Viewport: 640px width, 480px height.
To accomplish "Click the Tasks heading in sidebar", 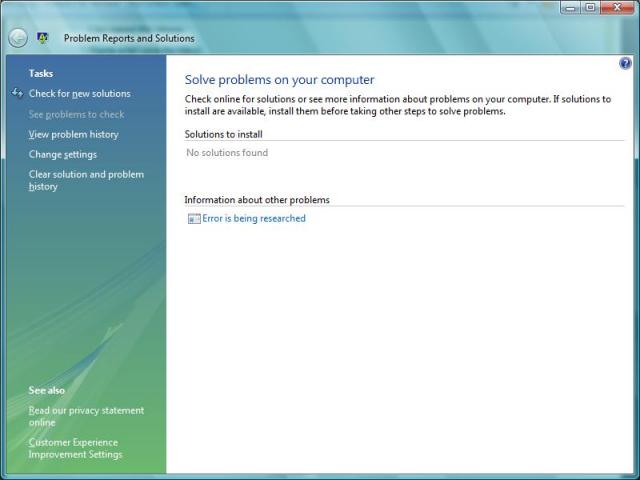I will point(41,74).
